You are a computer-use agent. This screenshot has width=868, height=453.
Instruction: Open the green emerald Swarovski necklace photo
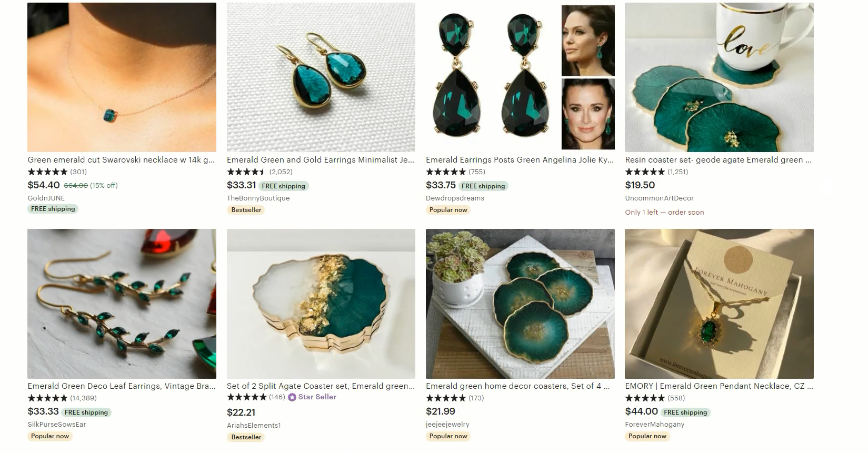[122, 77]
